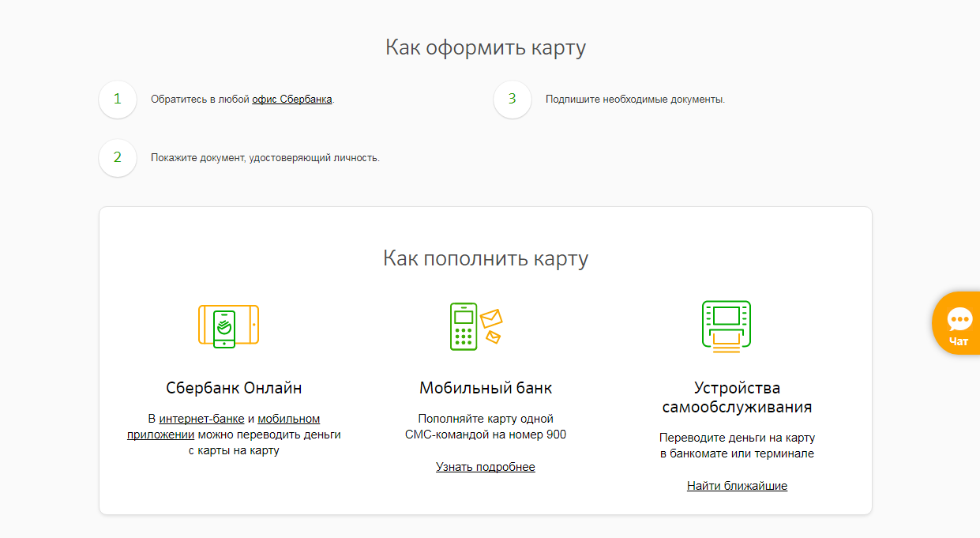Click text 'Подпишите необходимые документы.'
Image resolution: width=980 pixels, height=538 pixels.
(635, 100)
